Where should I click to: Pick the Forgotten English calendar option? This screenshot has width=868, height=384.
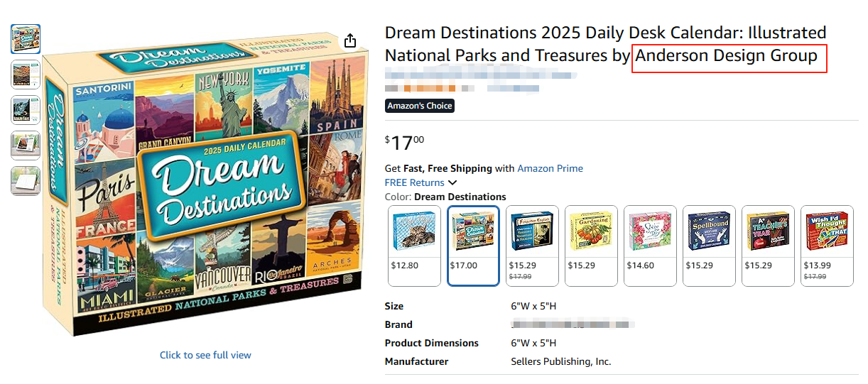532,246
